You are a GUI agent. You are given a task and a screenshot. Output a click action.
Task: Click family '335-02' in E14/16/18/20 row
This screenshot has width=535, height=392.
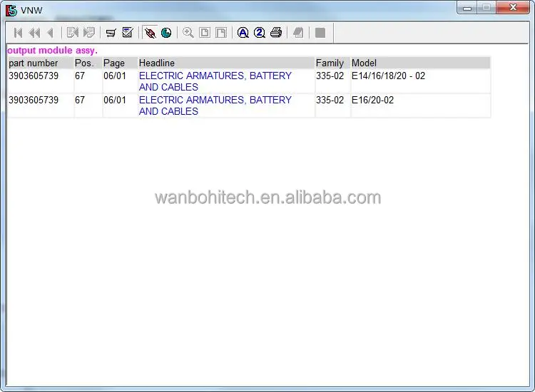[330, 76]
